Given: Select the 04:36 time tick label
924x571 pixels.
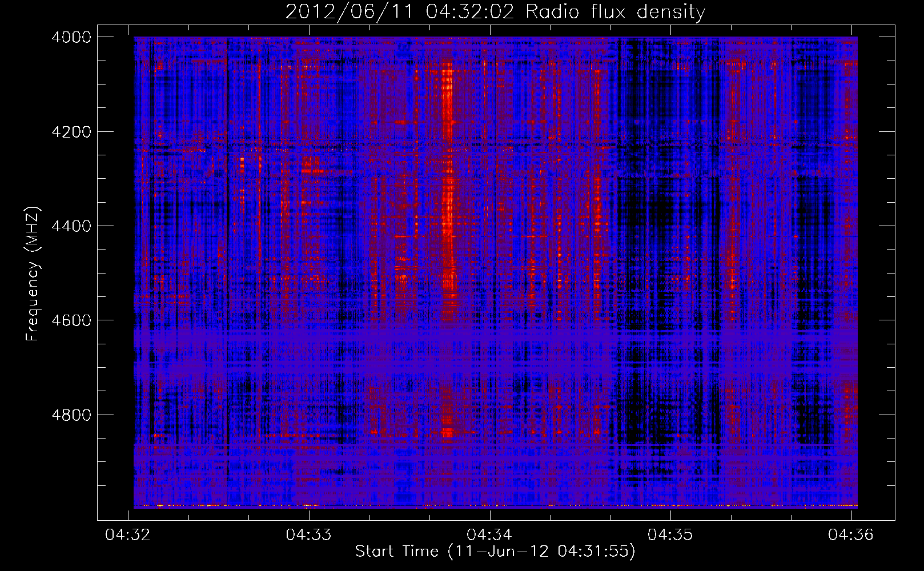Looking at the screenshot, I should [851, 534].
